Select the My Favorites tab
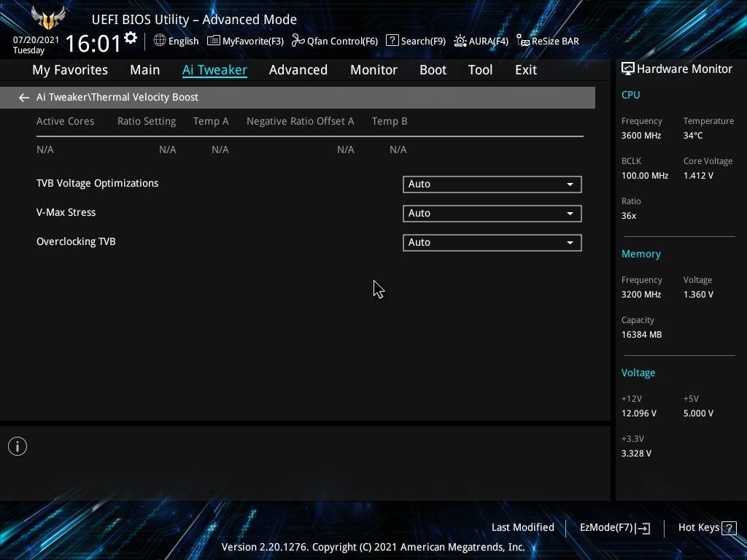 pyautogui.click(x=70, y=70)
